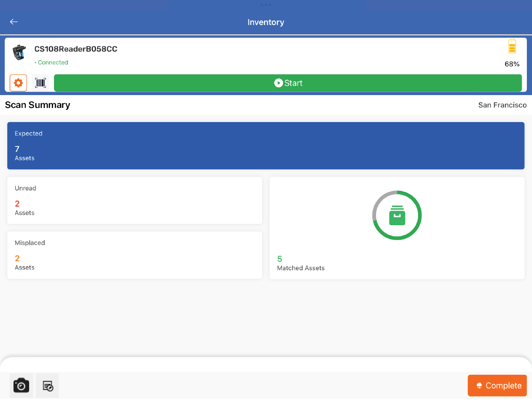Tap the yellow battery level icon

click(512, 46)
